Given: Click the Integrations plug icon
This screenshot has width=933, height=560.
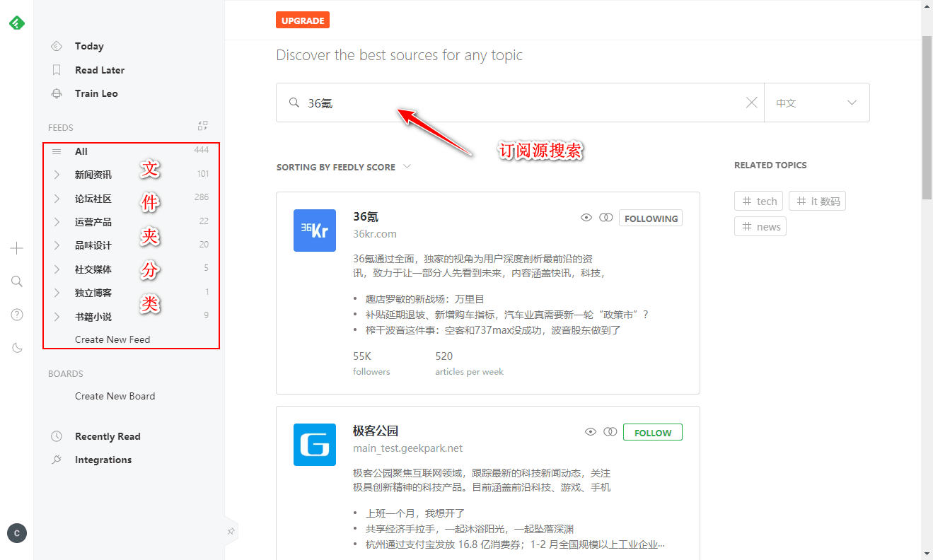Looking at the screenshot, I should click(x=57, y=460).
